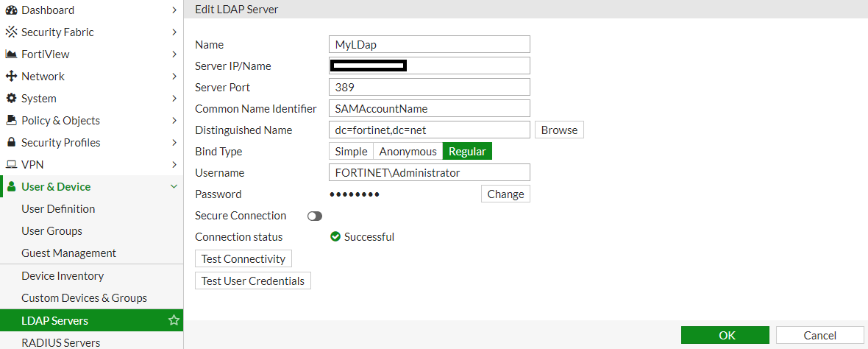The width and height of the screenshot is (868, 349).
Task: Click the Test Connectivity button
Action: (243, 259)
